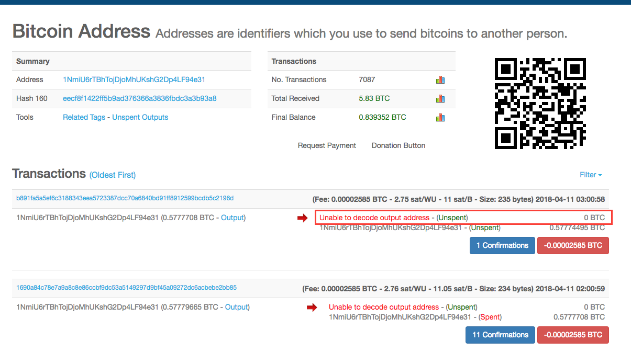Click the chart icon beside No. Transactions
The width and height of the screenshot is (631, 364).
click(x=440, y=79)
